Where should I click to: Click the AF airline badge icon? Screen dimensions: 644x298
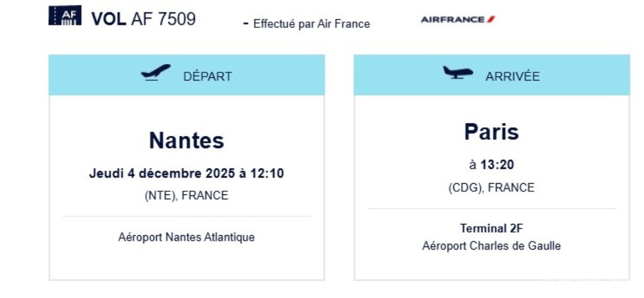[65, 16]
